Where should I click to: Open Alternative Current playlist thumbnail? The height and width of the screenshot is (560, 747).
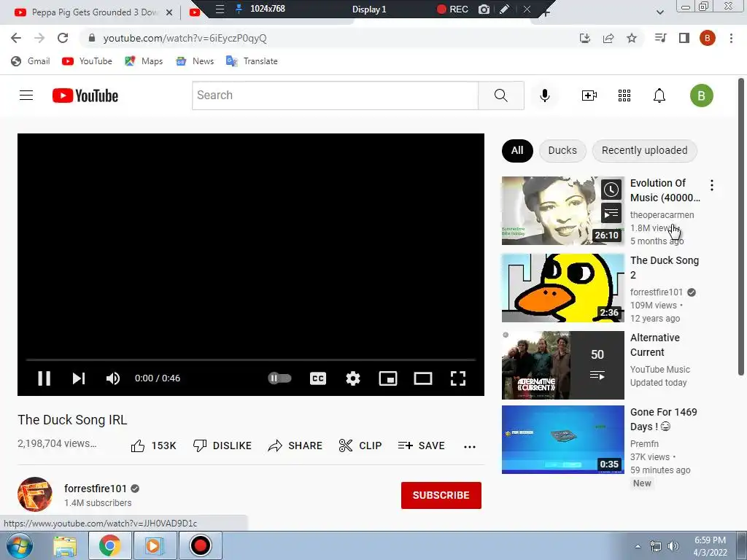pyautogui.click(x=562, y=365)
